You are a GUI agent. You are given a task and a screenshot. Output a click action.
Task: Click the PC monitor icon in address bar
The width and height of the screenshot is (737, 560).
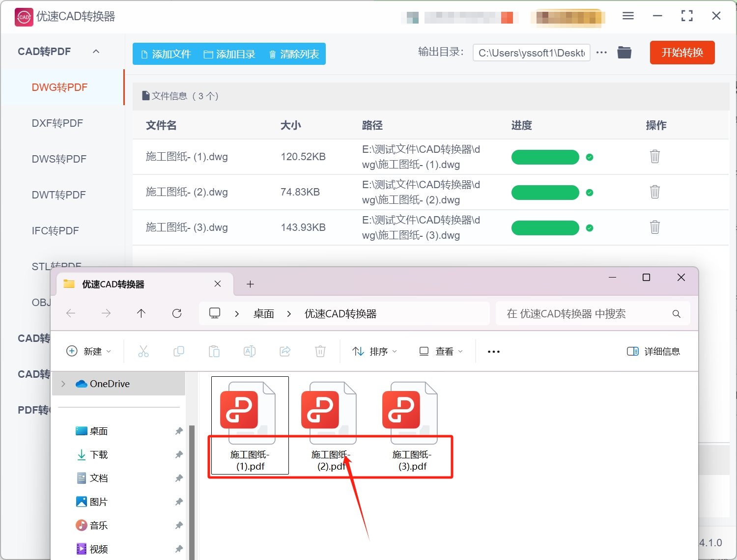[x=215, y=313]
